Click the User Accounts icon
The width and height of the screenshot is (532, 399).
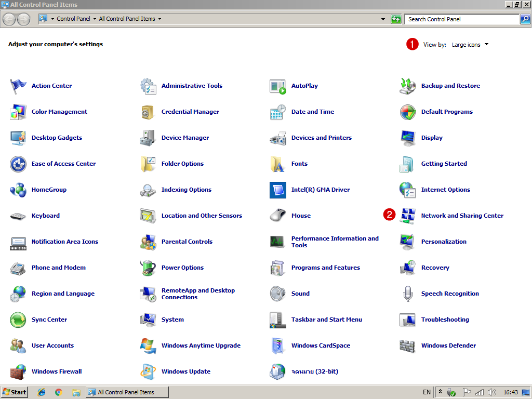point(18,345)
